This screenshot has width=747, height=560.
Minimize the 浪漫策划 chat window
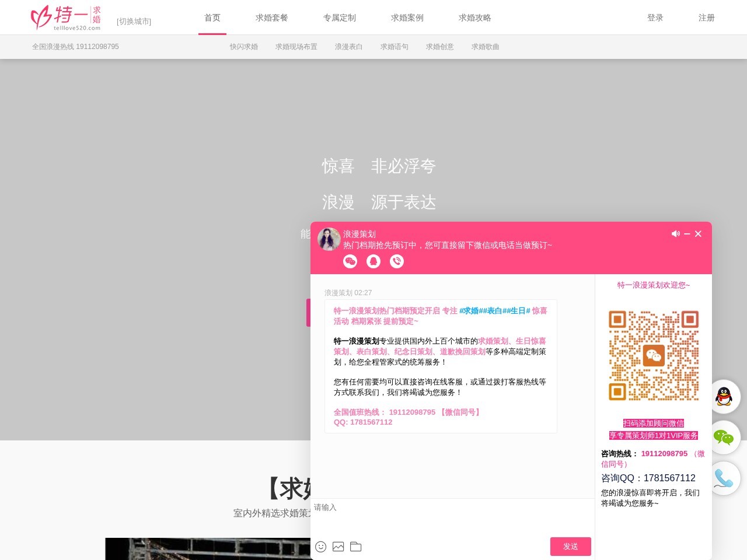(686, 233)
